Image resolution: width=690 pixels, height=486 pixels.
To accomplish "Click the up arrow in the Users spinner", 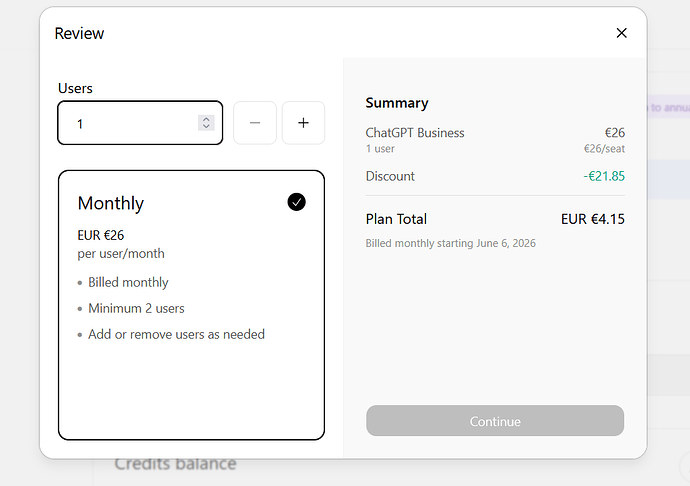I will [206, 119].
